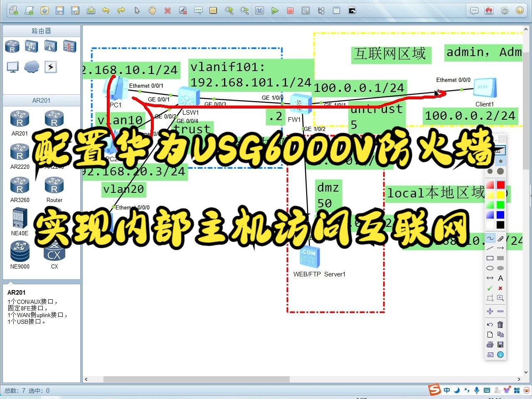Toggle the moon icon for Sogou night mode
Screen dimensions: 532x399
456,390
